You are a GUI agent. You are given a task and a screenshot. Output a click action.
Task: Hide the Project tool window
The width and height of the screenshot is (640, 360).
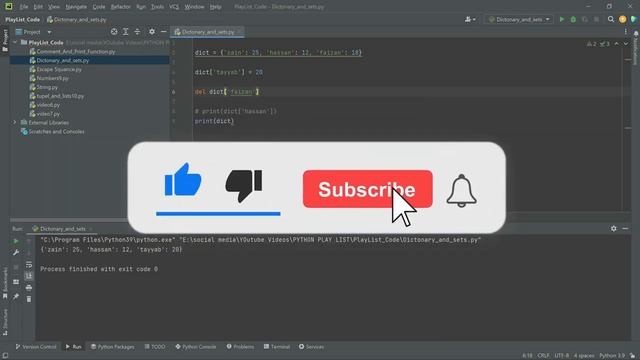click(164, 31)
